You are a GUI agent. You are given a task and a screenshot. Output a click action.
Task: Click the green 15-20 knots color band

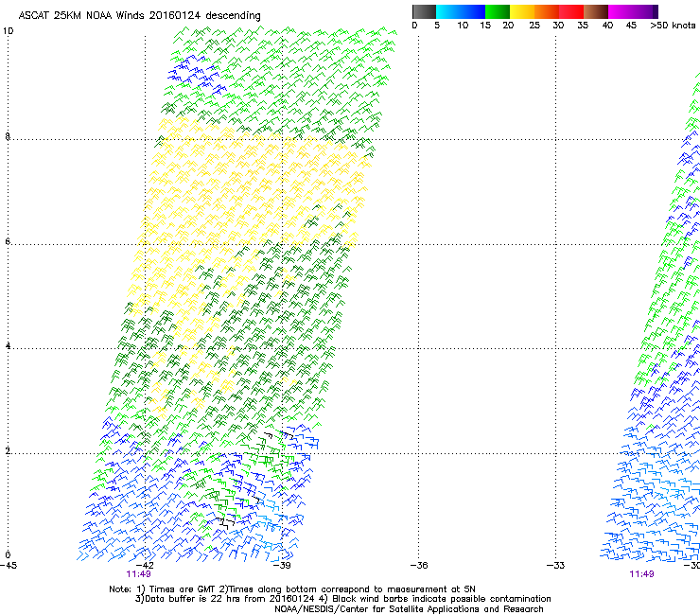tap(498, 11)
